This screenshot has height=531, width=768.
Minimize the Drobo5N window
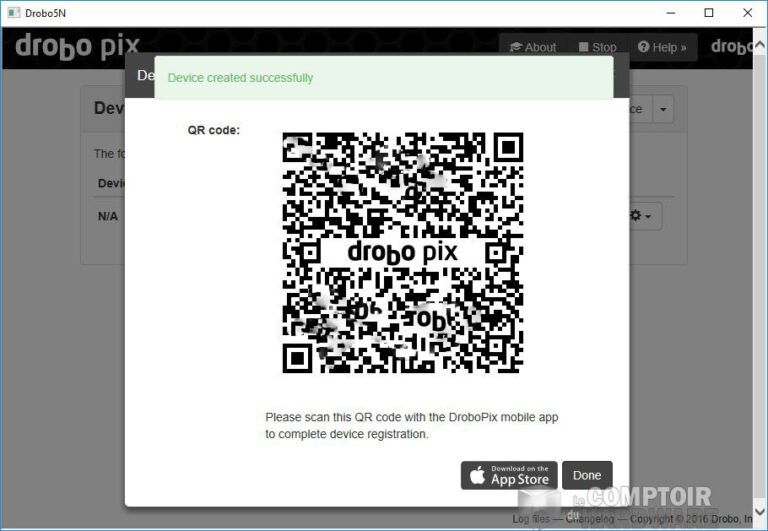coord(671,13)
